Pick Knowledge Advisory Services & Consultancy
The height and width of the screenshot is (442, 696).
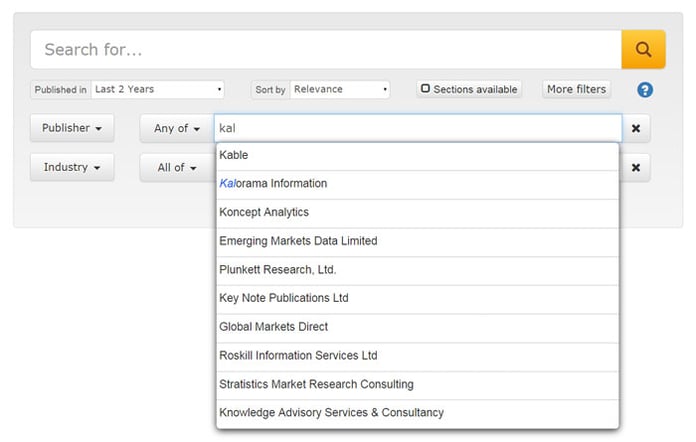(417, 414)
